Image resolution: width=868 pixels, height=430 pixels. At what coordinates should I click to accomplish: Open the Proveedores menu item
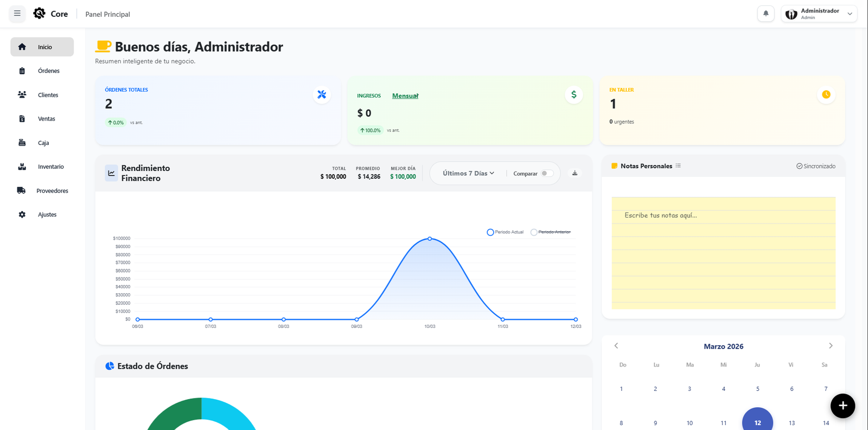(42, 191)
